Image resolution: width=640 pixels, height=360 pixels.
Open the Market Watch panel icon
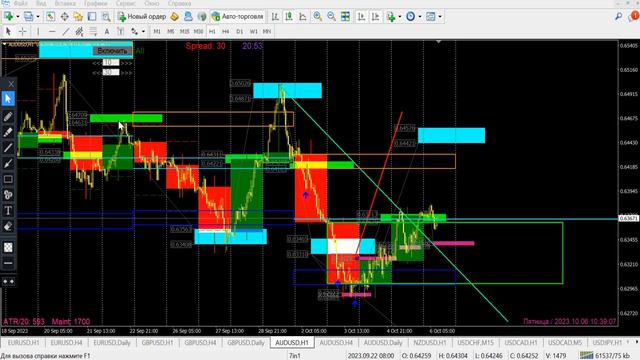(50, 17)
